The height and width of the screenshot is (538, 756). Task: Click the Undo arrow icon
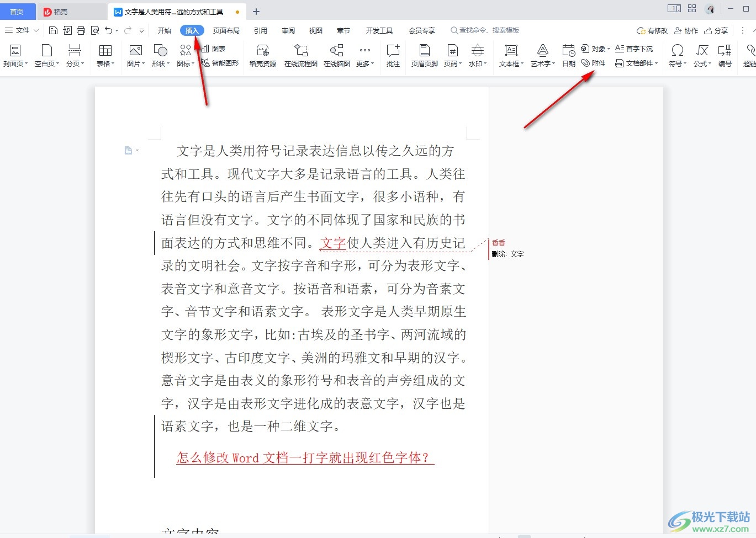[109, 30]
